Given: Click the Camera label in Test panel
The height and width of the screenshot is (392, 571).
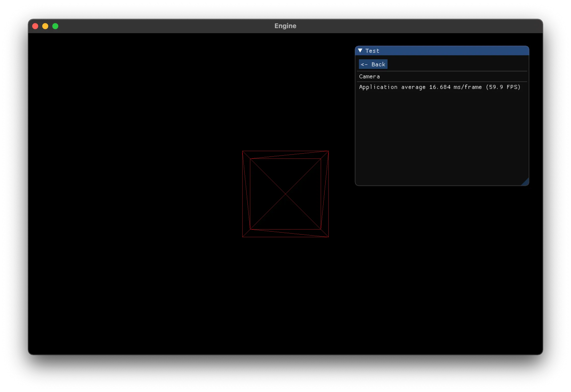Looking at the screenshot, I should (369, 76).
